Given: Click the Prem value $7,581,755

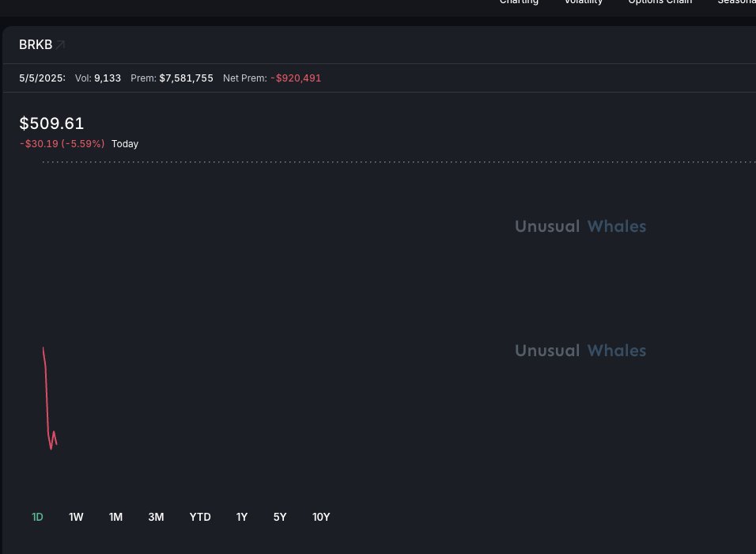Looking at the screenshot, I should tap(186, 78).
